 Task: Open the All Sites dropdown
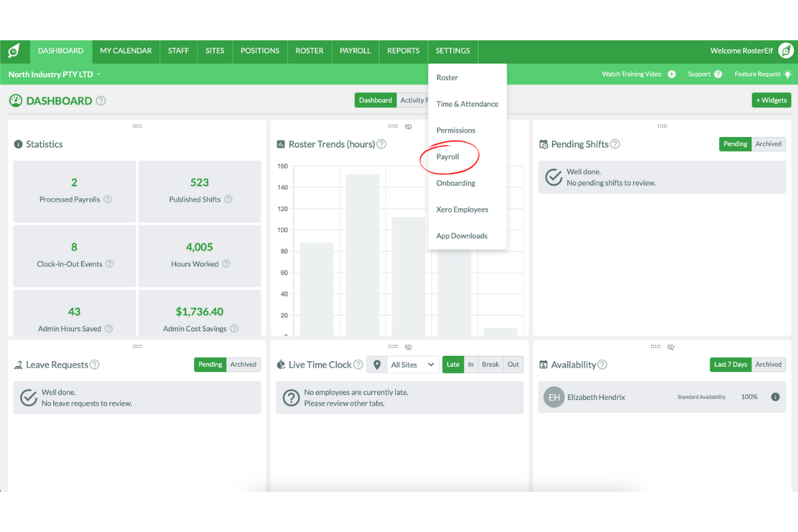(412, 364)
